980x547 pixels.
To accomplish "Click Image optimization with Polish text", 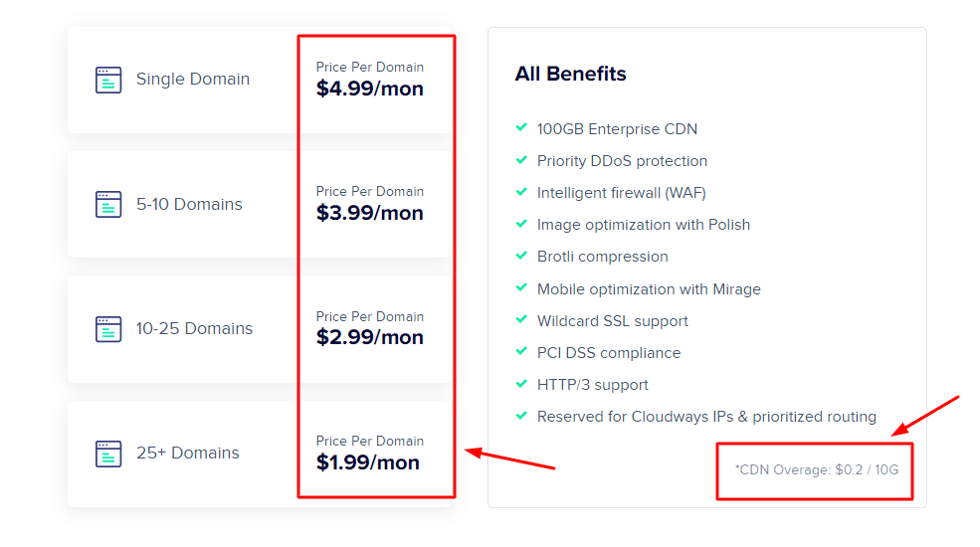I will pos(644,225).
